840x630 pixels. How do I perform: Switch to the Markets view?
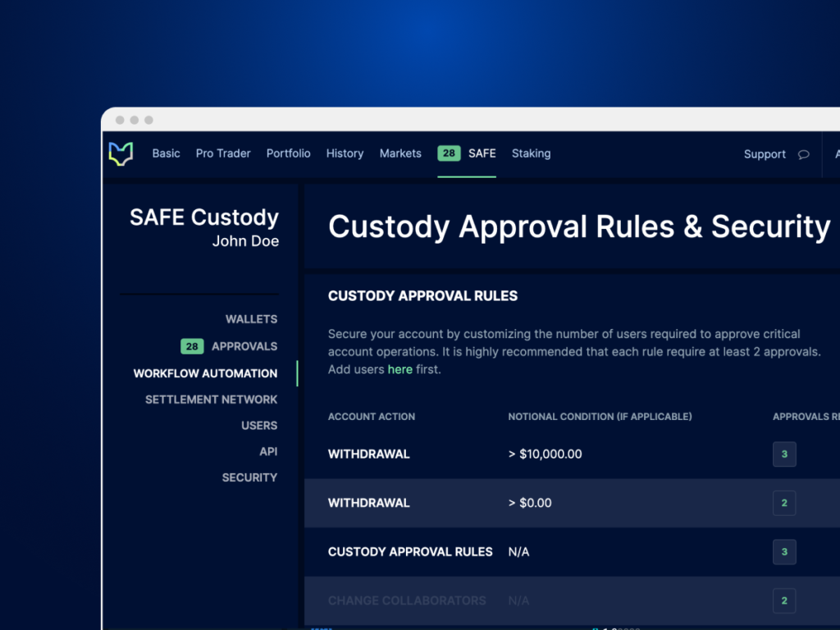(x=400, y=153)
